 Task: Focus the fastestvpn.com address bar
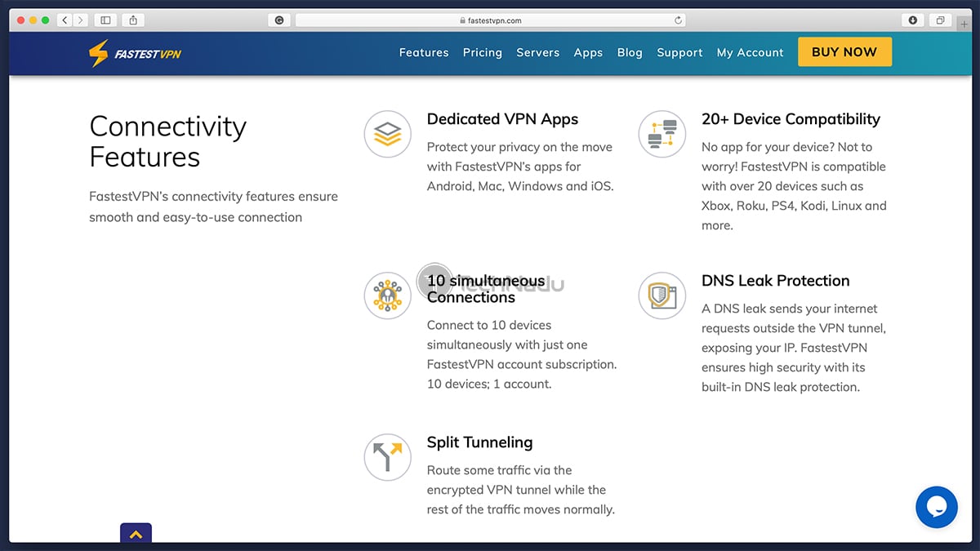click(491, 20)
